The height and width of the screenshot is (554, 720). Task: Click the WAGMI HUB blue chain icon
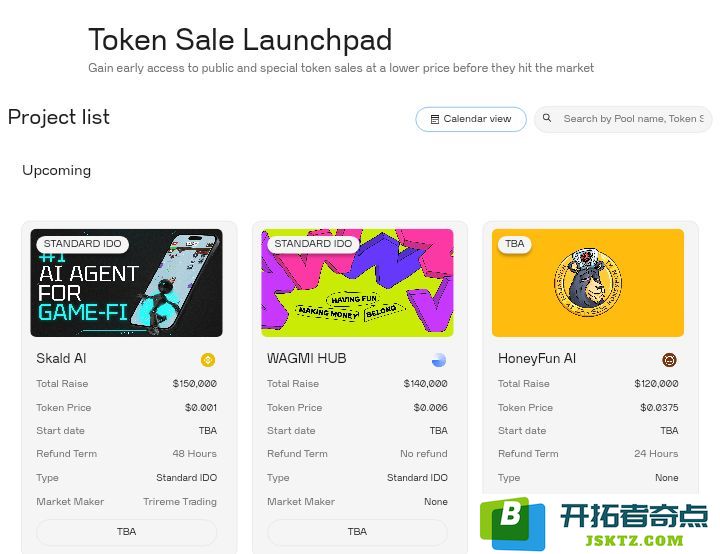[439, 360]
